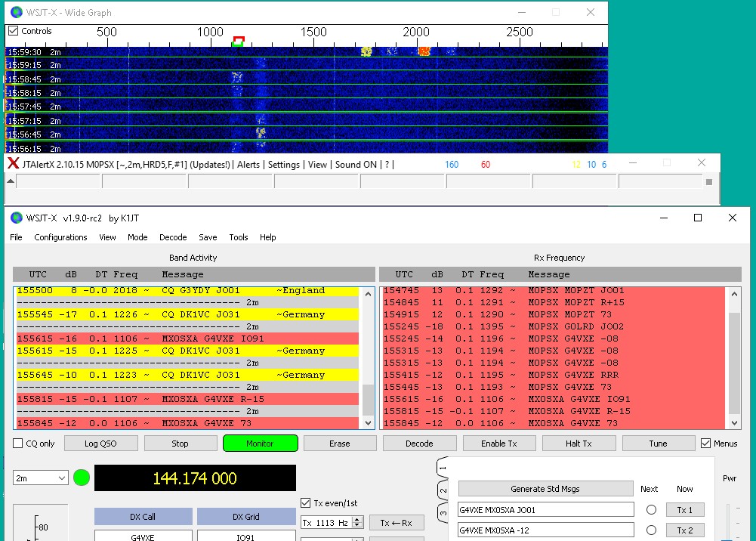Toggle the green Monitor button

[x=260, y=443]
